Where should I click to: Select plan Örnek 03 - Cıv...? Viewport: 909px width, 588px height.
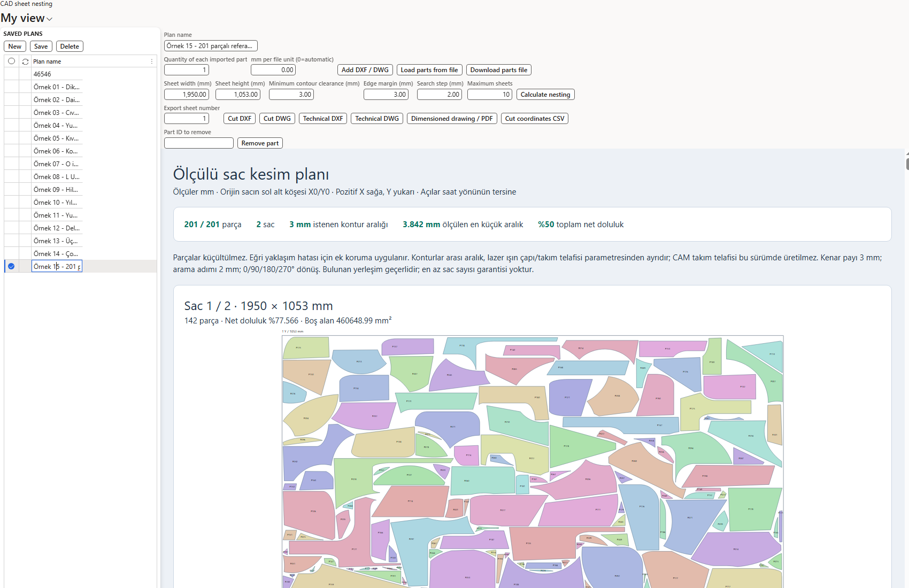[57, 113]
